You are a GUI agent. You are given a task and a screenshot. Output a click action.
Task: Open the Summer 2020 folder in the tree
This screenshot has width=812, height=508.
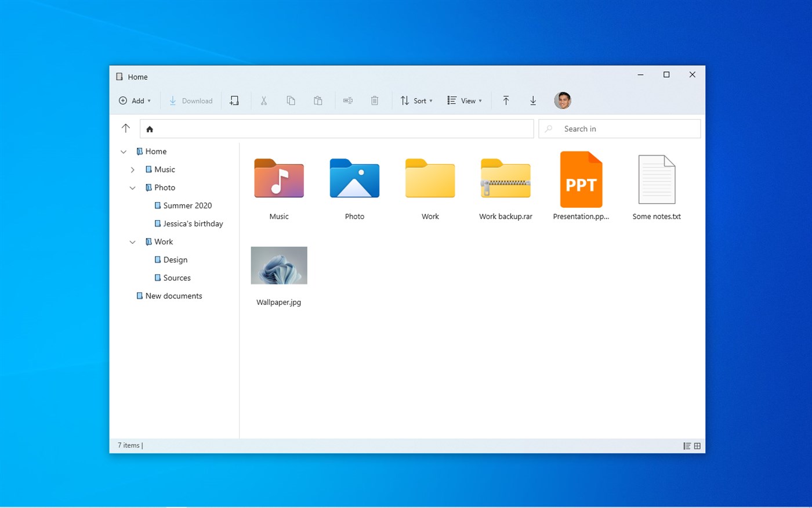(183, 206)
